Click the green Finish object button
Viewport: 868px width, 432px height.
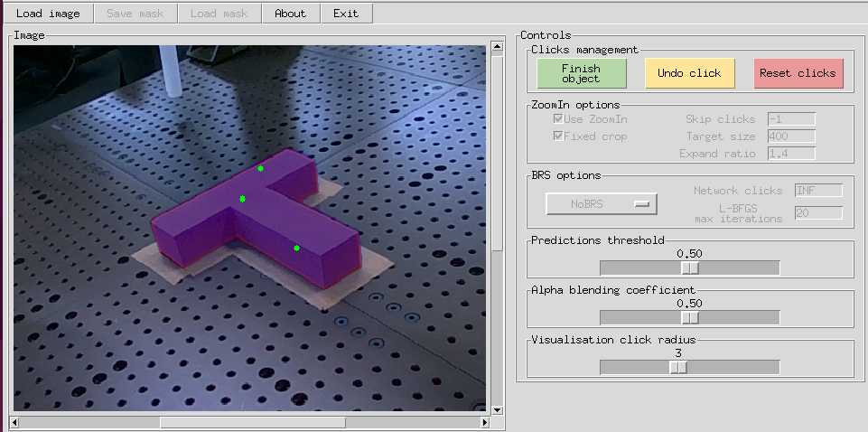click(x=582, y=73)
